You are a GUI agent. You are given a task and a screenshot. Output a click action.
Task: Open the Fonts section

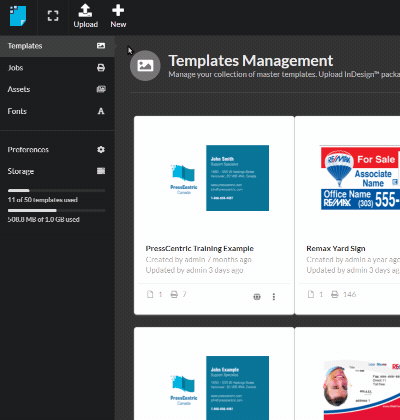click(x=57, y=111)
